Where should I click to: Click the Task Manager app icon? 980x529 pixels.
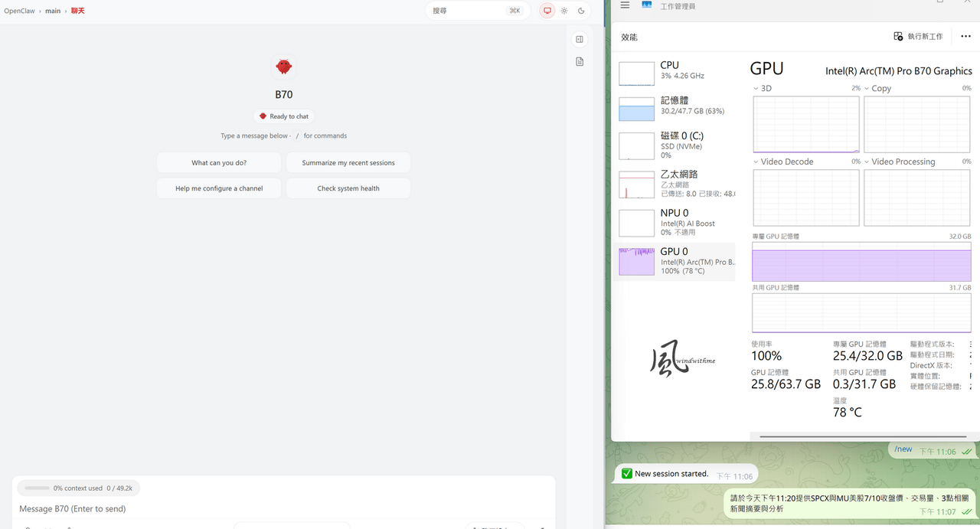(647, 5)
